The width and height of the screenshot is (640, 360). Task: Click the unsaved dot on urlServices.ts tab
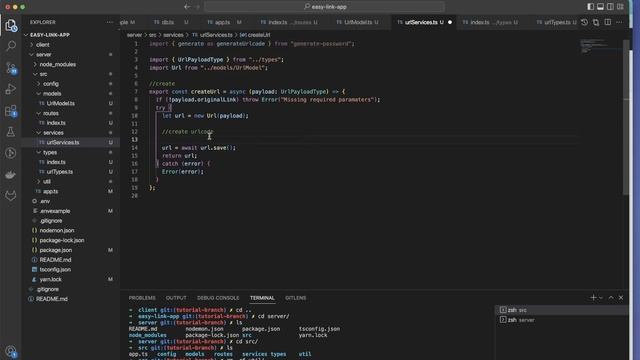coord(450,22)
